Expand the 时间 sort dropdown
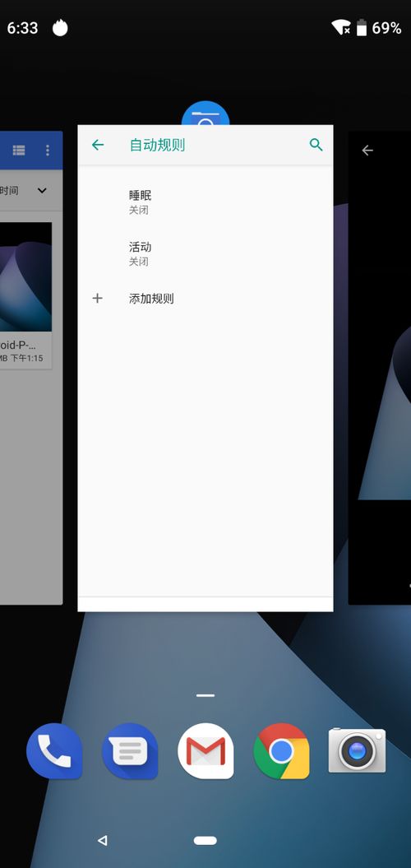 (42, 190)
